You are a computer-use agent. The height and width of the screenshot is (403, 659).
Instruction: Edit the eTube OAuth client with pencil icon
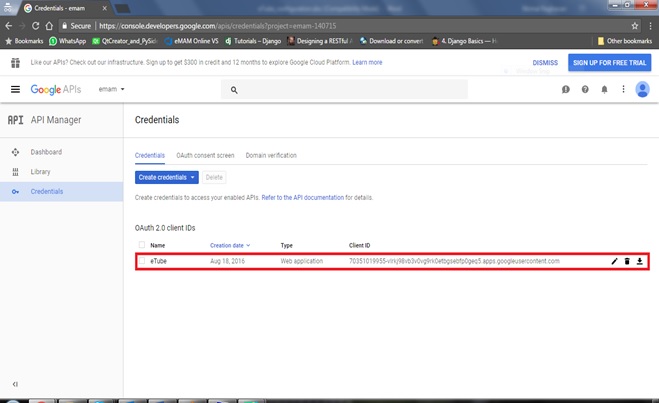point(614,261)
